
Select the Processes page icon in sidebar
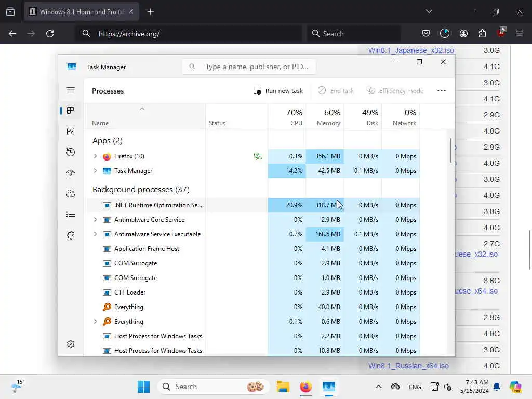click(x=71, y=111)
